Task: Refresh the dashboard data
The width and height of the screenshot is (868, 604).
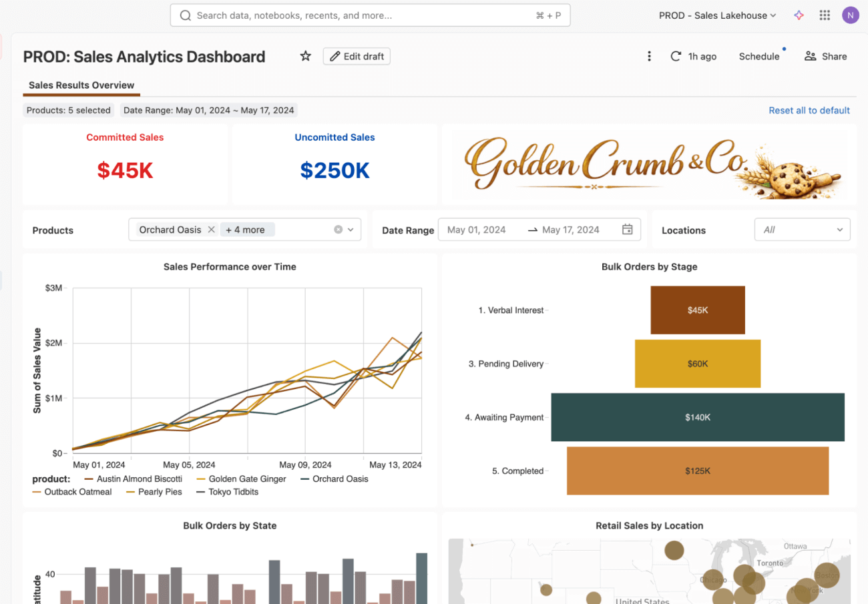Action: pos(674,56)
